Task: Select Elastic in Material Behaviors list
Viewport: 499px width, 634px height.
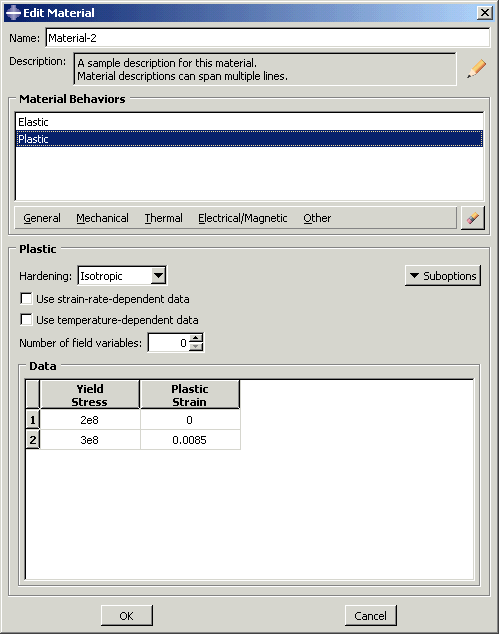Action: (x=249, y=122)
